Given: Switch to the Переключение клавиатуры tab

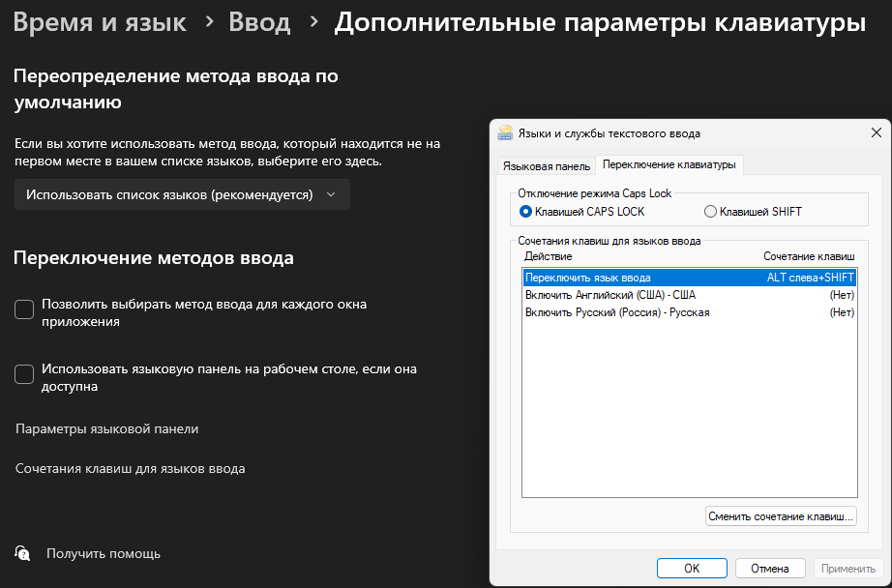Looking at the screenshot, I should (669, 165).
